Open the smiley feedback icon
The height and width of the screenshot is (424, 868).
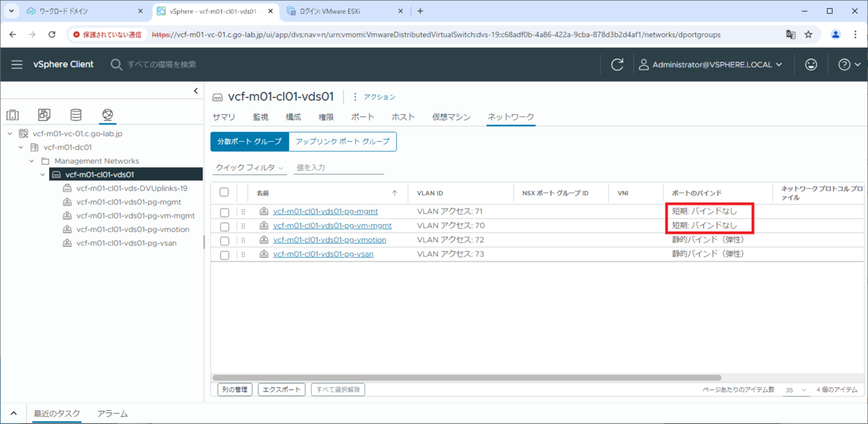coord(811,64)
